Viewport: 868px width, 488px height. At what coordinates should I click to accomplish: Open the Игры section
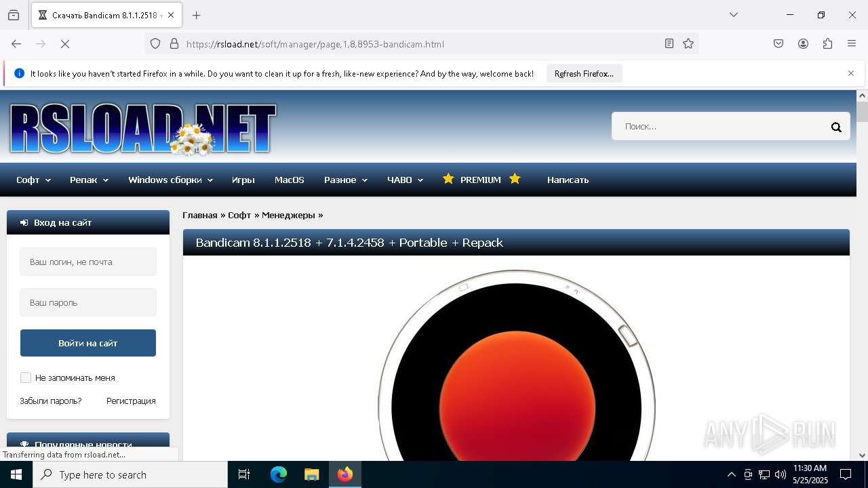pyautogui.click(x=243, y=180)
